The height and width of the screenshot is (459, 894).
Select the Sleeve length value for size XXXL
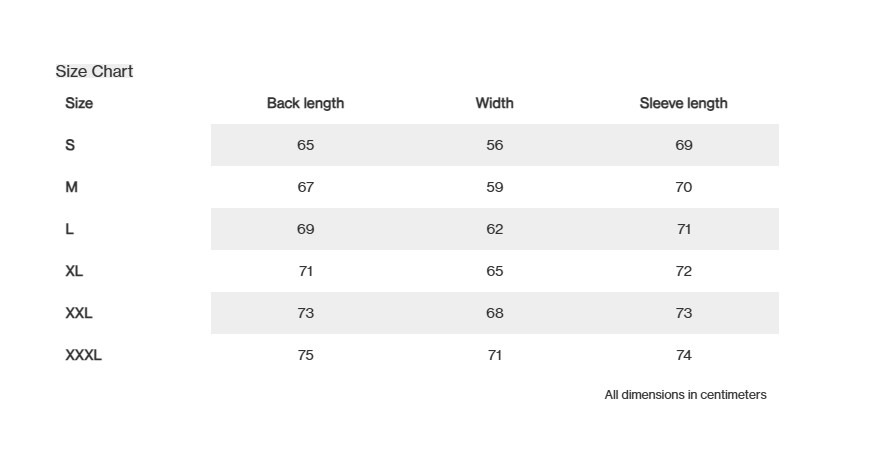(683, 355)
